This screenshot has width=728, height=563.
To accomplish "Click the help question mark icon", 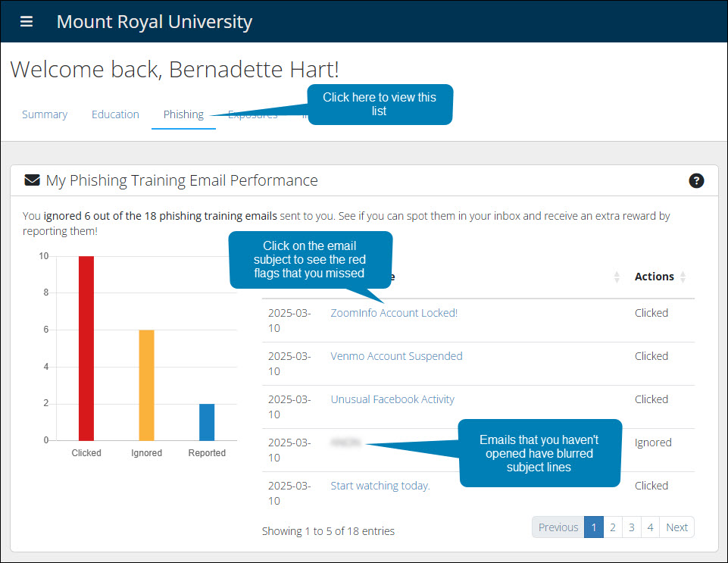I will [696, 180].
